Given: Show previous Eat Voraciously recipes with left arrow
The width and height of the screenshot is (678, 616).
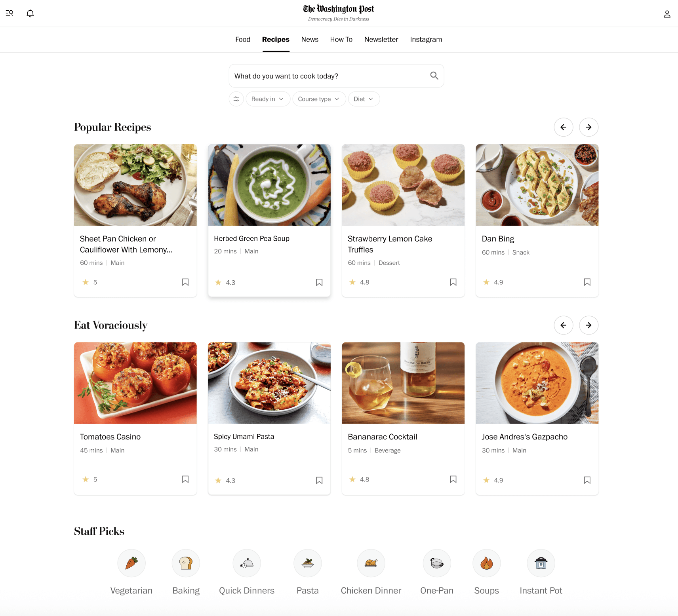Looking at the screenshot, I should click(564, 325).
